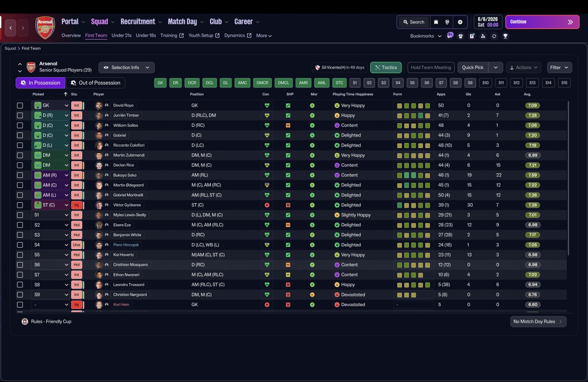Switch to the Out of Possession tab

pos(96,83)
